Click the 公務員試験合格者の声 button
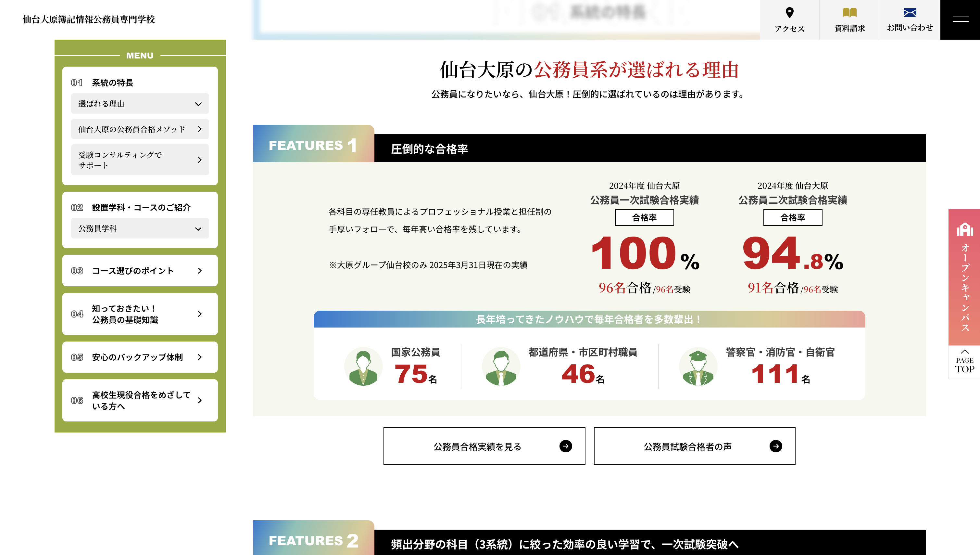The width and height of the screenshot is (980, 555). [687, 446]
